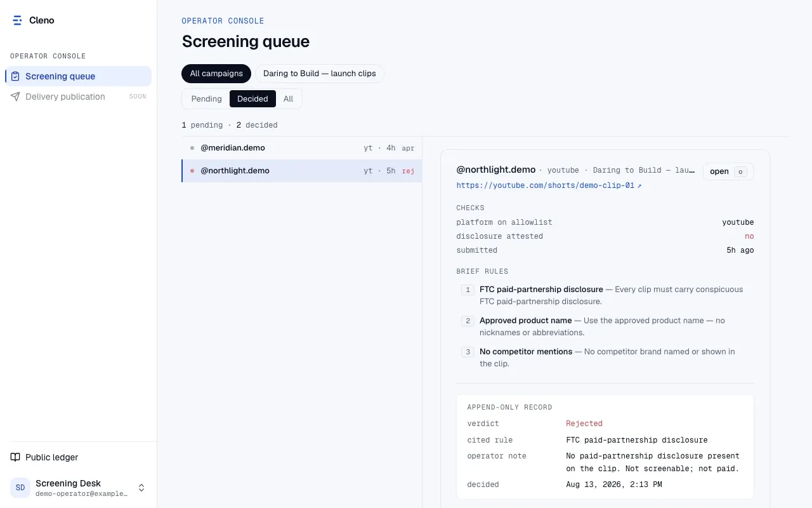Click the submitted '5h ago' value

pyautogui.click(x=740, y=250)
